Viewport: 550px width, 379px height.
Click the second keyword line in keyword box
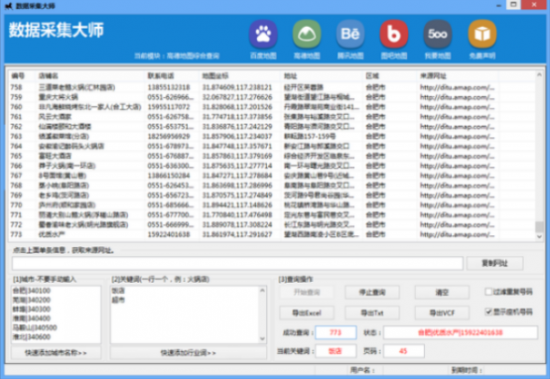coord(118,300)
